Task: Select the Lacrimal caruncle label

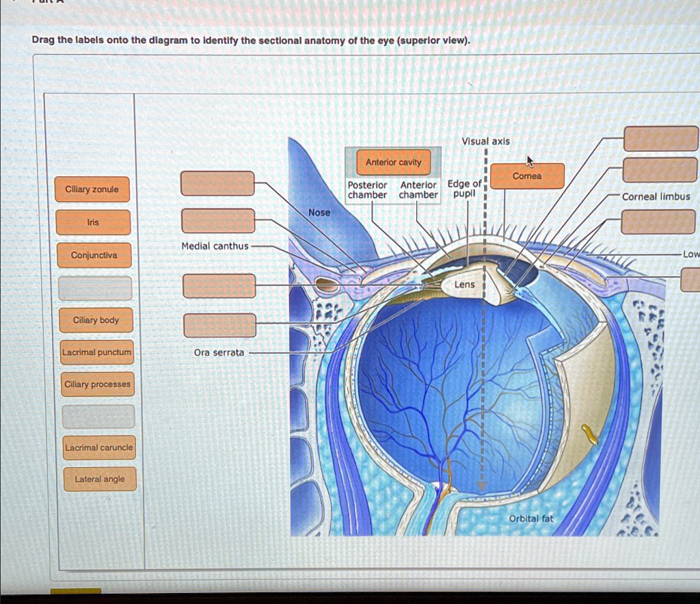Action: (x=98, y=447)
